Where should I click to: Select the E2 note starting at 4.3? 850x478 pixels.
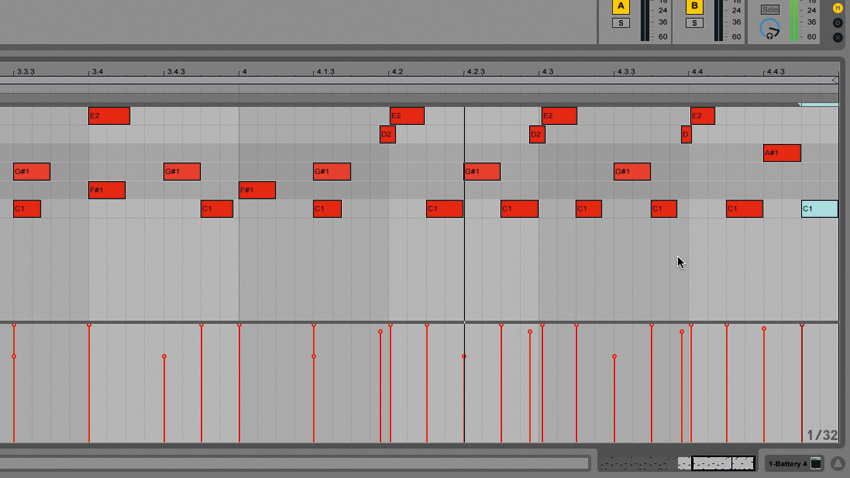point(559,116)
